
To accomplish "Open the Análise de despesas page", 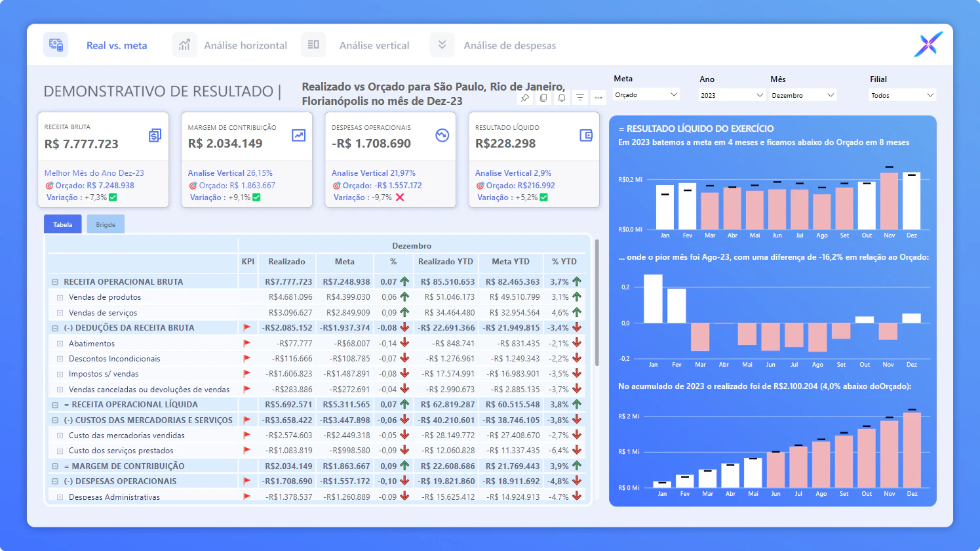I will coord(509,45).
